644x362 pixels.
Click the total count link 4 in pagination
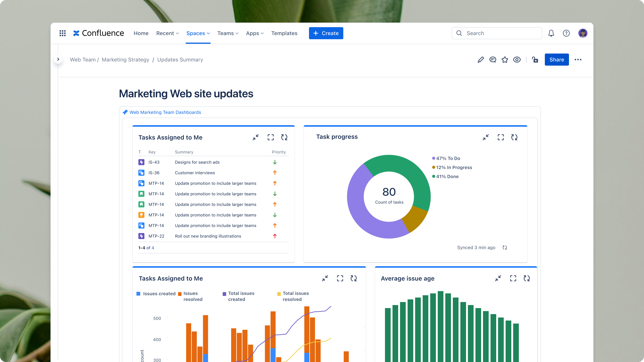(x=153, y=248)
